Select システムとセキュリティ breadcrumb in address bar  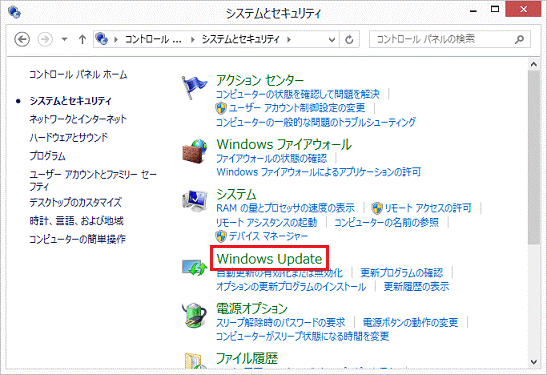pos(241,39)
